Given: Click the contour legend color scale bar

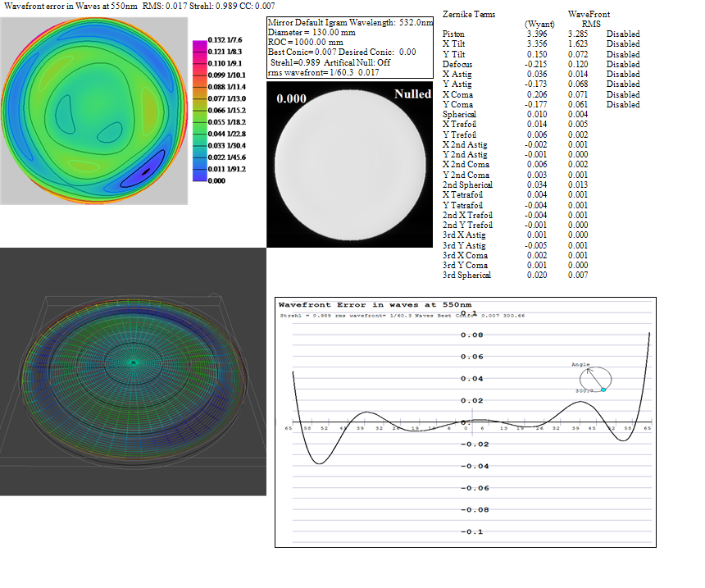Looking at the screenshot, I should coord(200,111).
